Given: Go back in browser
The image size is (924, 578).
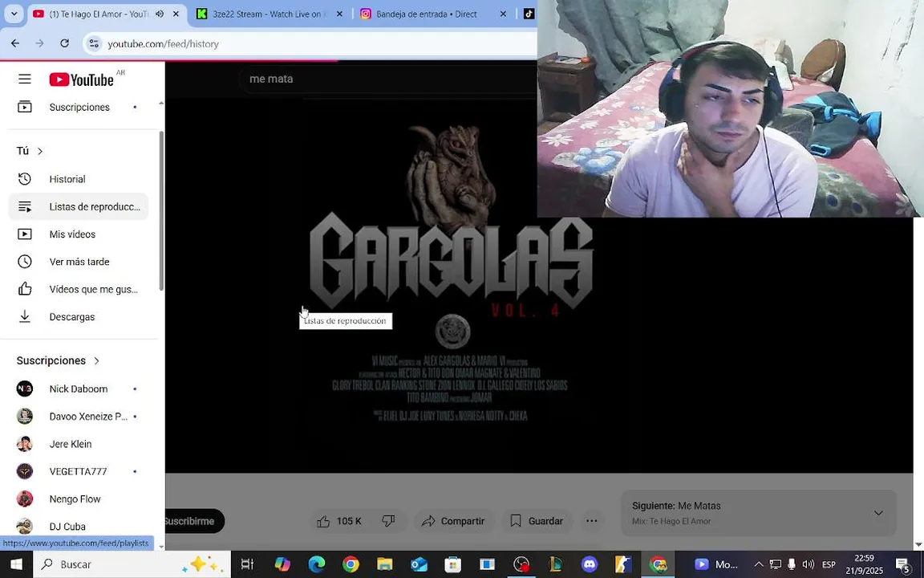Looking at the screenshot, I should (15, 43).
